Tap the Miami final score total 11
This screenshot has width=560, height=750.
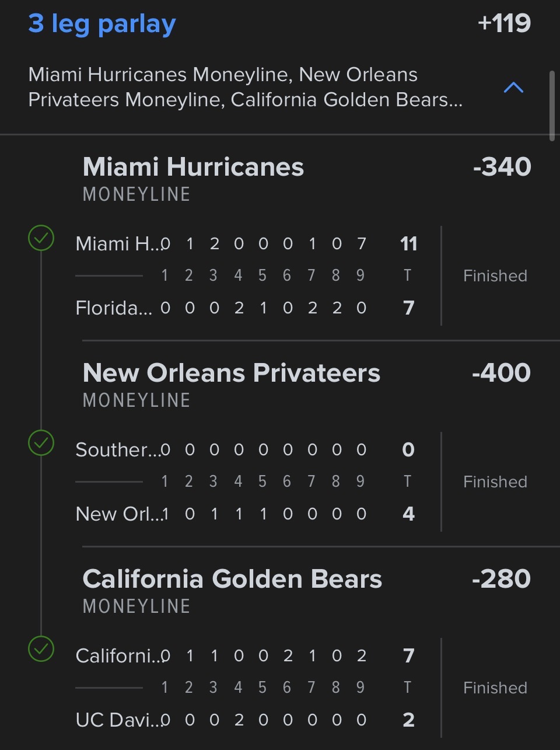point(408,243)
